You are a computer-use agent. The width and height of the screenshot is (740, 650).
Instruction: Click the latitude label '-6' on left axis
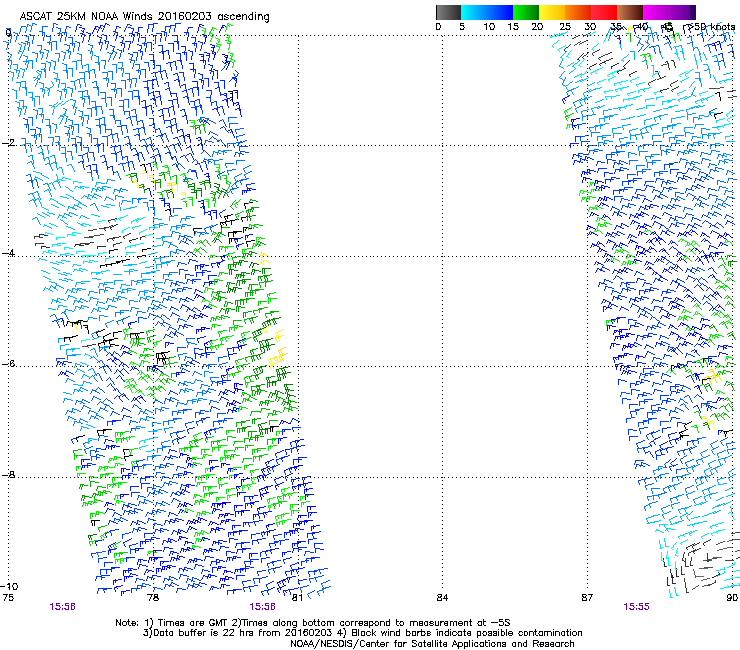coord(8,364)
